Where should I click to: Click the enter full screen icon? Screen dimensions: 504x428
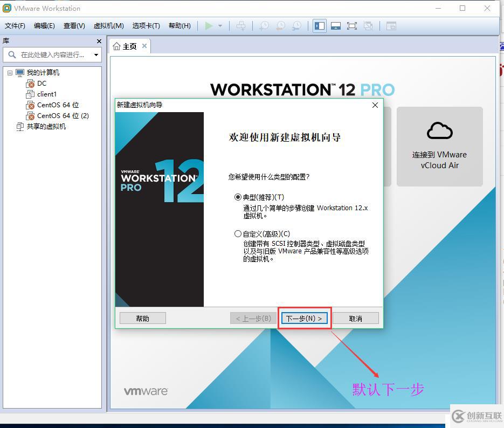tap(352, 26)
